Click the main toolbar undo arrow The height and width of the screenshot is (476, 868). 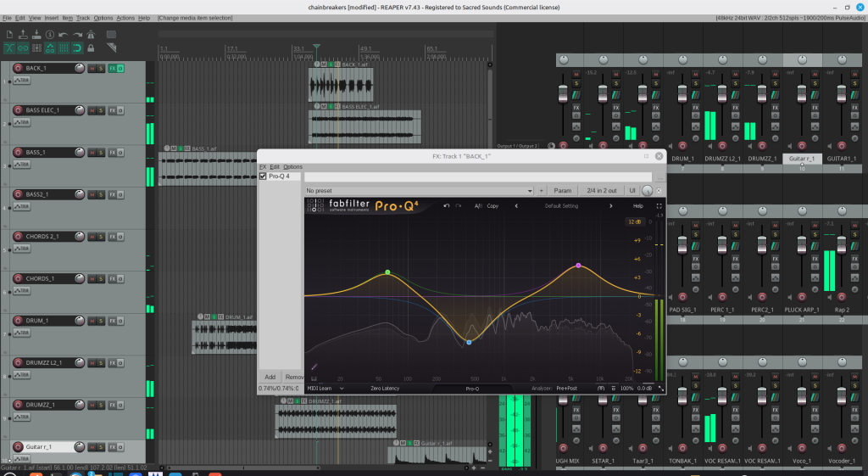[64, 34]
